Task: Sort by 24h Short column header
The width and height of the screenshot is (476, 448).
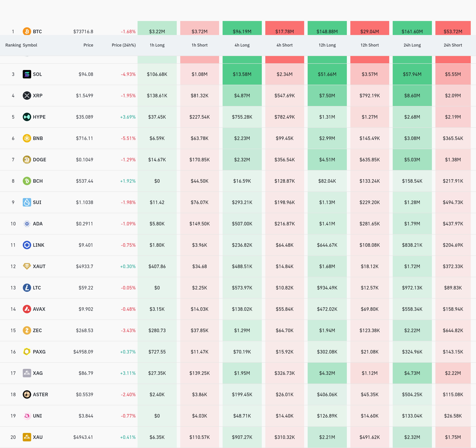Action: pyautogui.click(x=453, y=45)
